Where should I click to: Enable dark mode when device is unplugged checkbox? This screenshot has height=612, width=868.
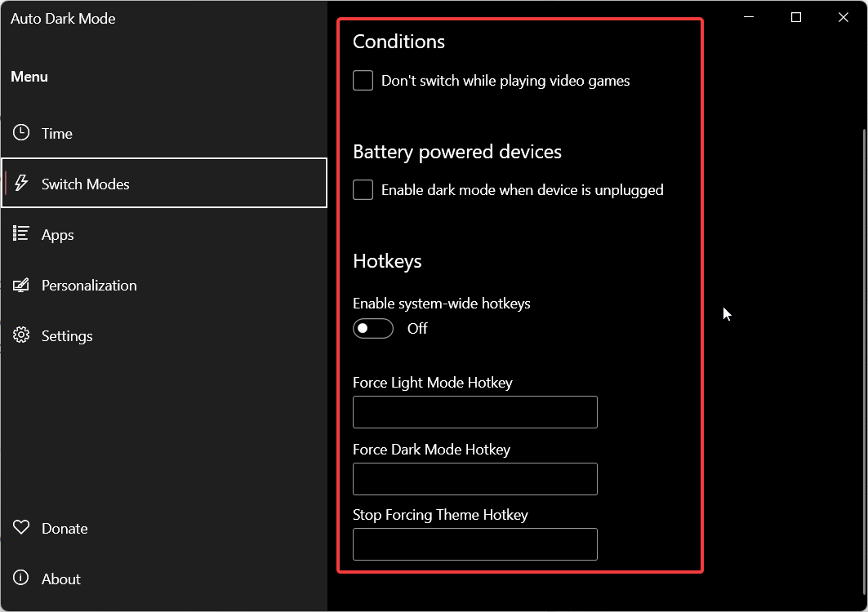(x=363, y=190)
